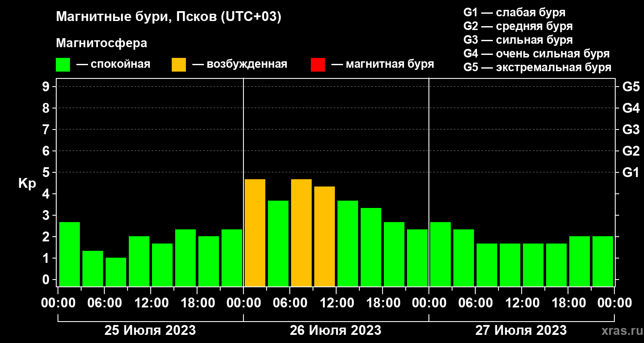Click the Kp axis value '5'
Image resolution: width=644 pixels, height=343 pixels.
tap(47, 172)
